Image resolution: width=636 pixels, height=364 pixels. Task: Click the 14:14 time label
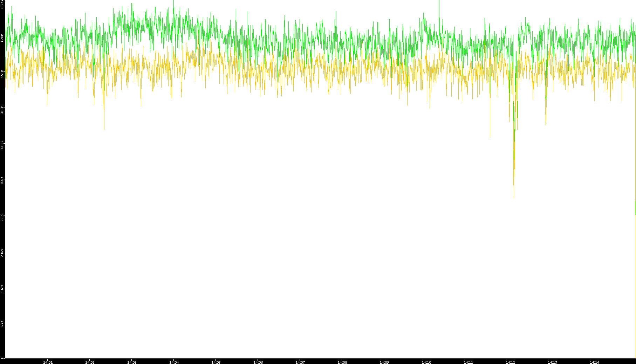(594, 362)
